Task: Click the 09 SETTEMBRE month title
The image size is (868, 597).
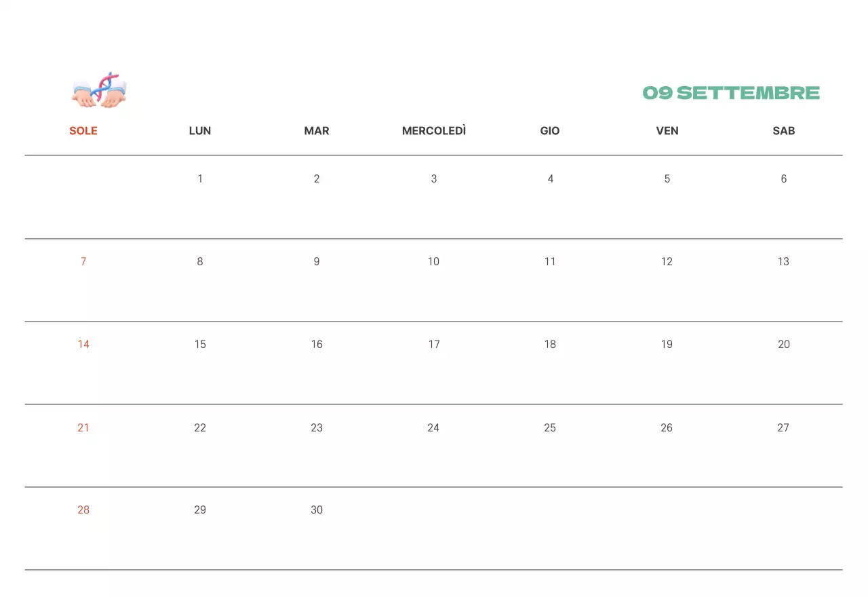Action: [731, 93]
